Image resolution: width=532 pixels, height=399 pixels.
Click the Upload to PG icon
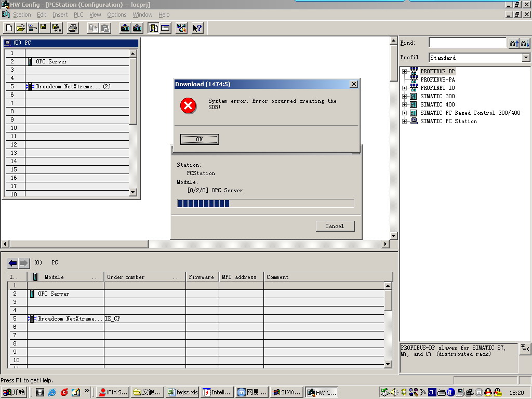click(x=137, y=28)
